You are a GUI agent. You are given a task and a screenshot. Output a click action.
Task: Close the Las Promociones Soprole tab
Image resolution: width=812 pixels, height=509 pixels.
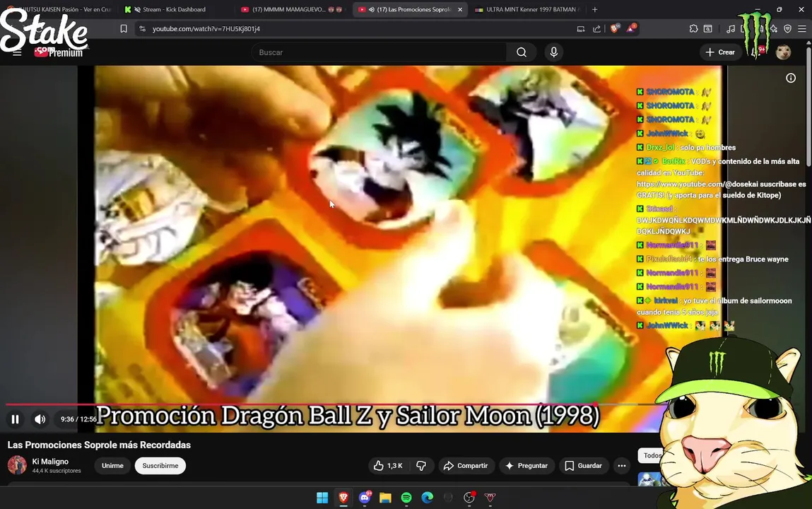(x=460, y=9)
